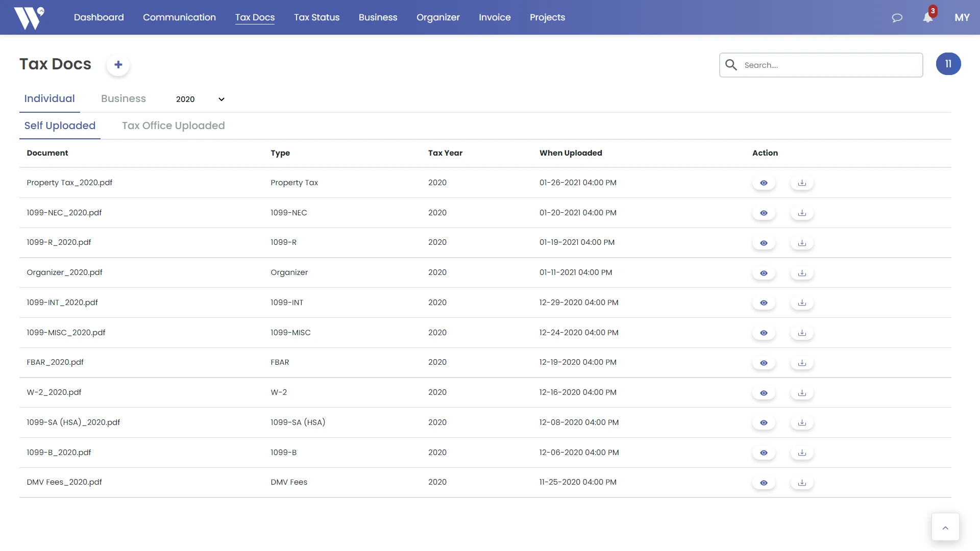The width and height of the screenshot is (980, 551).
Task: Click the scroll-to-top chevron button
Action: (x=946, y=527)
